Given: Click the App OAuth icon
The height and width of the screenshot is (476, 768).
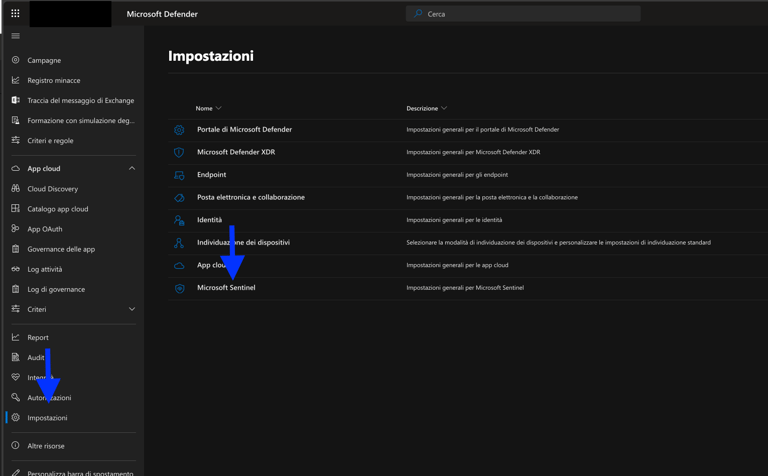Looking at the screenshot, I should tap(16, 228).
